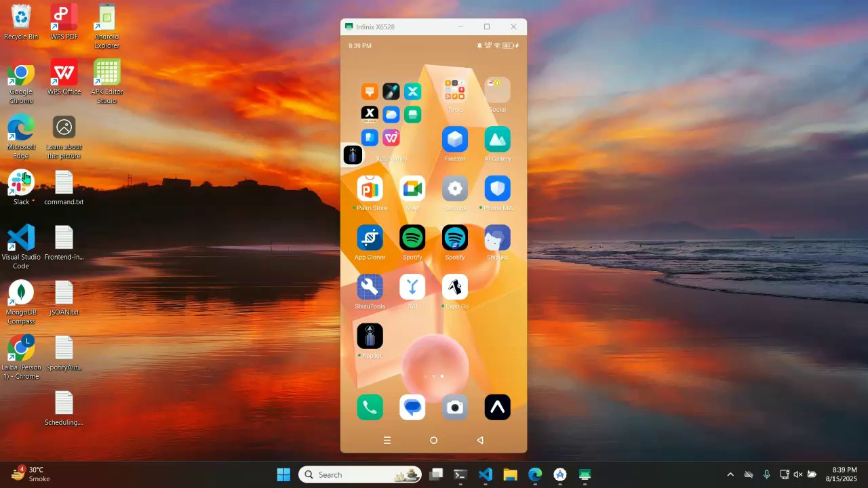Open the Windows Start menu

click(x=283, y=474)
